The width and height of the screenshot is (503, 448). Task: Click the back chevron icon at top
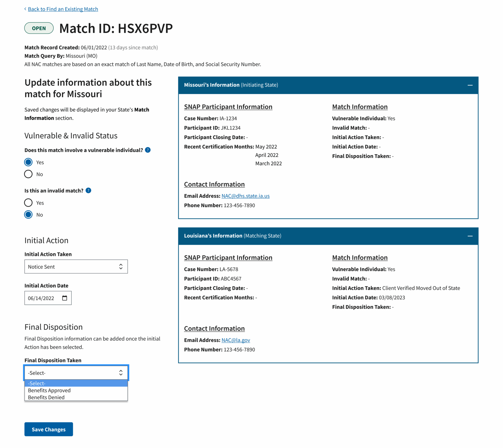tap(25, 9)
